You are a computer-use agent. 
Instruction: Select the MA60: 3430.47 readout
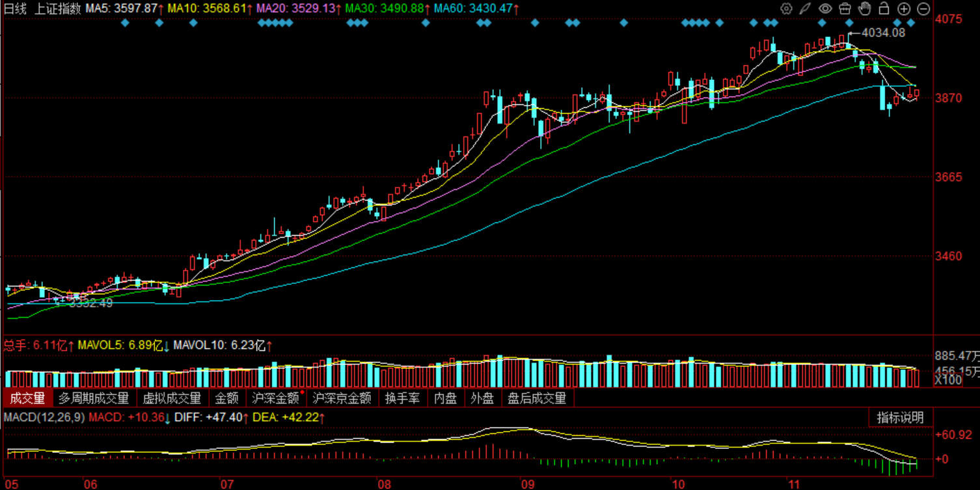tap(477, 9)
